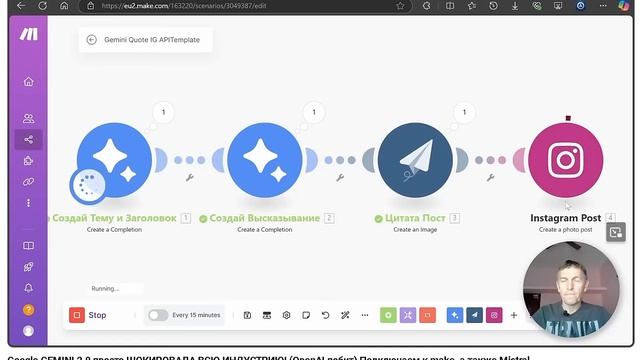Click wrench between second and third modules
The width and height of the screenshot is (640, 360).
point(340,178)
